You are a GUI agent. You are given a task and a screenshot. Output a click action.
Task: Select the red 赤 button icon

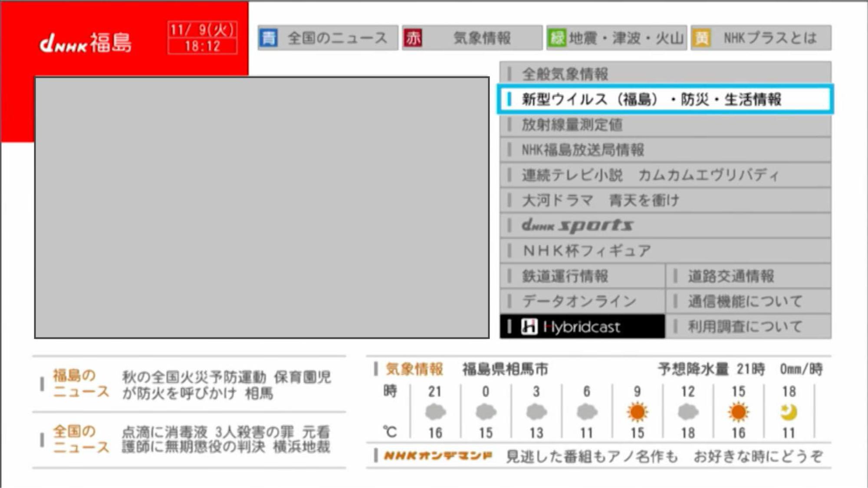pos(413,38)
